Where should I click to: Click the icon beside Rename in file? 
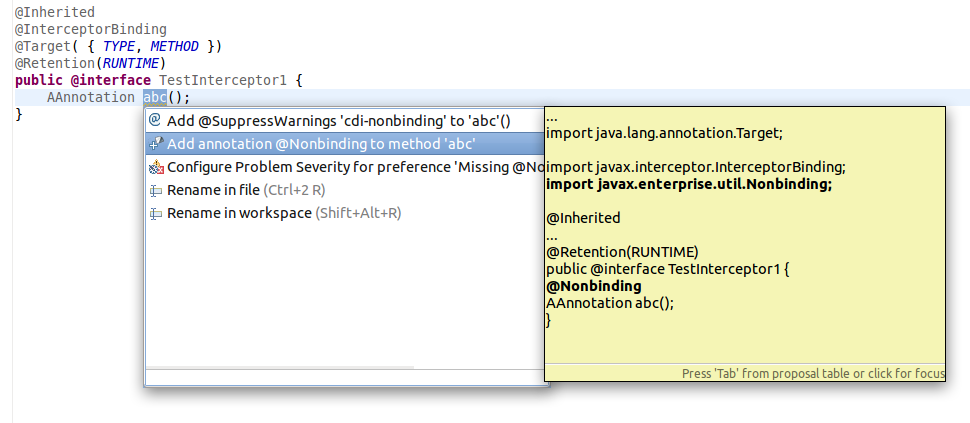click(x=155, y=190)
